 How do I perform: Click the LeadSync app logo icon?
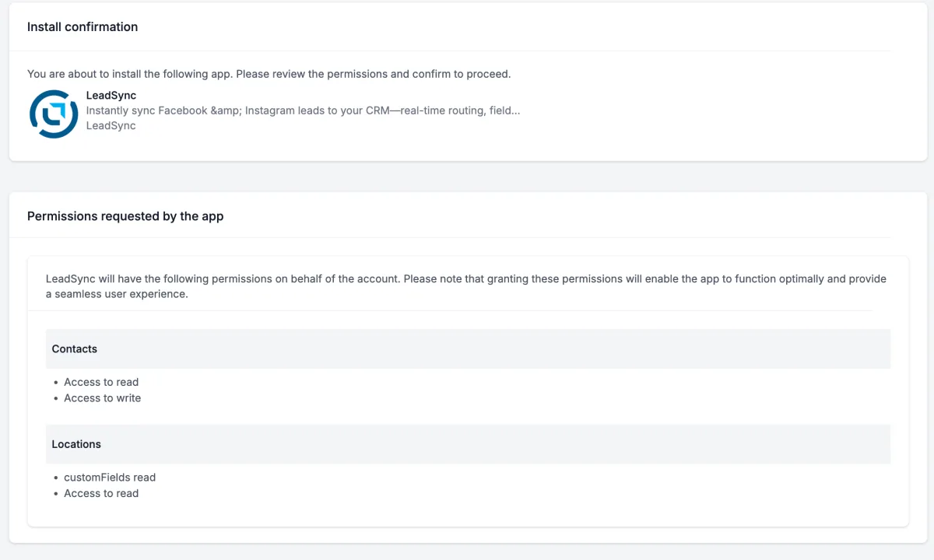54,114
